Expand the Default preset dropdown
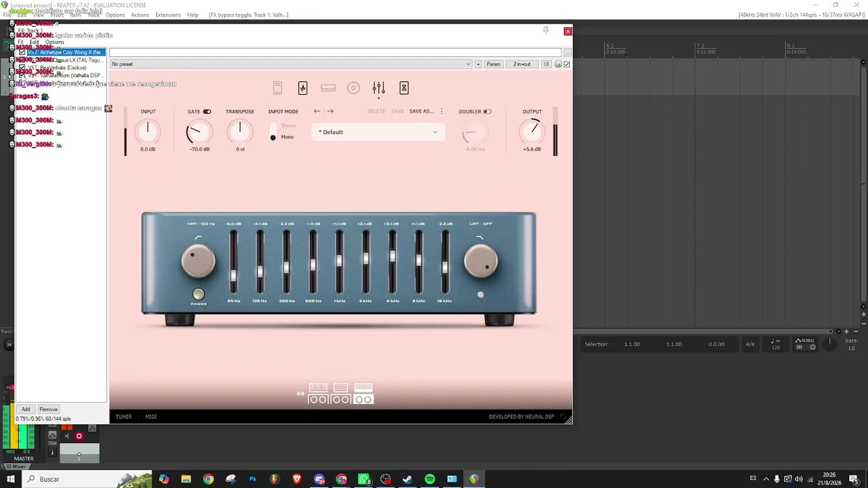Image resolution: width=868 pixels, height=488 pixels. (x=378, y=132)
